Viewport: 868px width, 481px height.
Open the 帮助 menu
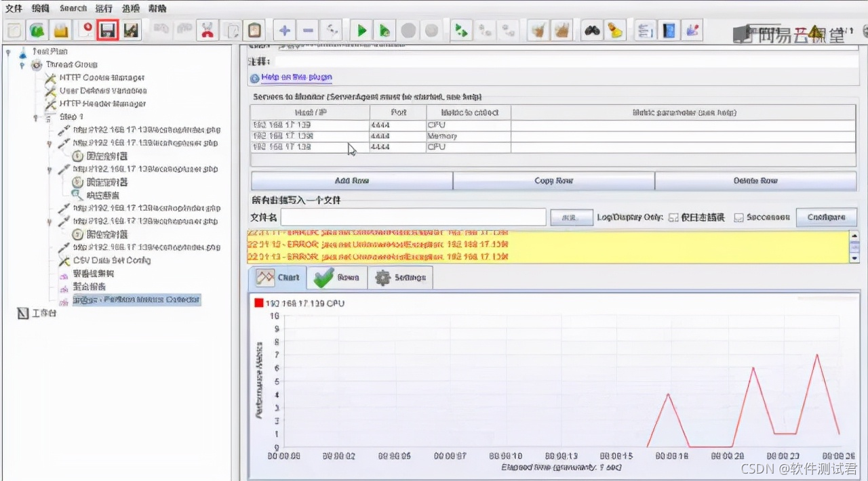point(157,8)
